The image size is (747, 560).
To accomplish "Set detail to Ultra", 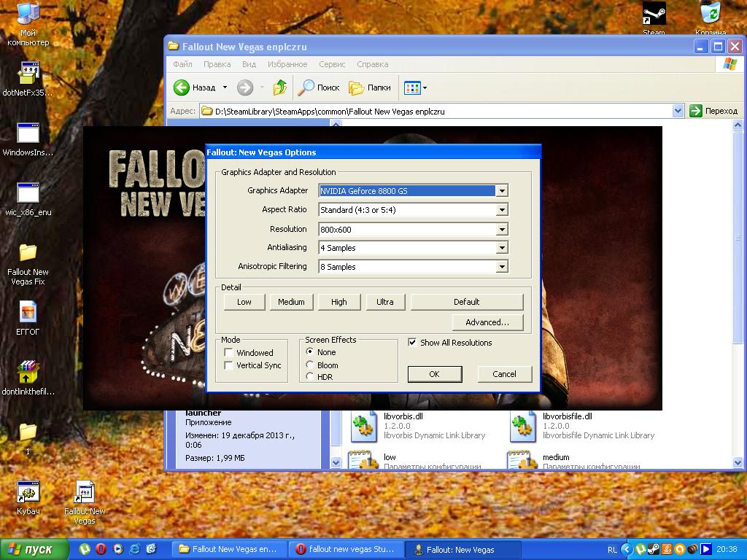I will [385, 302].
